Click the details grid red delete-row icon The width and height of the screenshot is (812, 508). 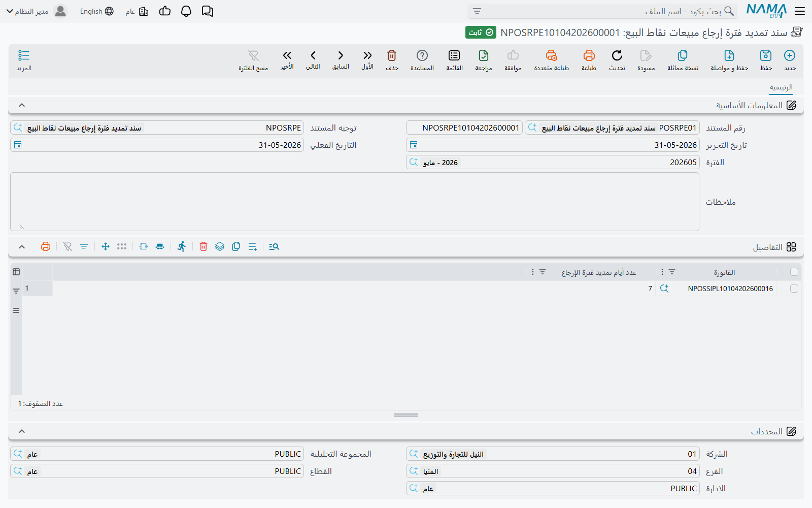[x=204, y=246]
